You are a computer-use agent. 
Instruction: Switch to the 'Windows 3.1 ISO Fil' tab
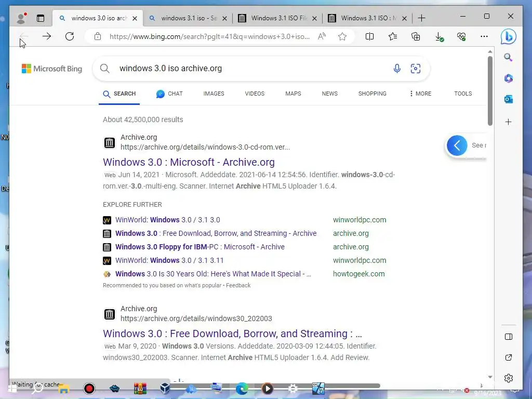[x=278, y=18]
